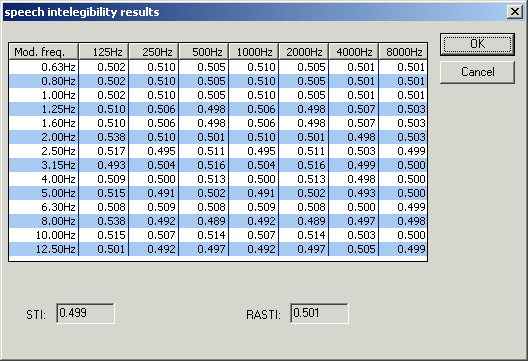Click the 125Hz cell in the 8.00Hz row
Image resolution: width=528 pixels, height=361 pixels.
pos(103,221)
